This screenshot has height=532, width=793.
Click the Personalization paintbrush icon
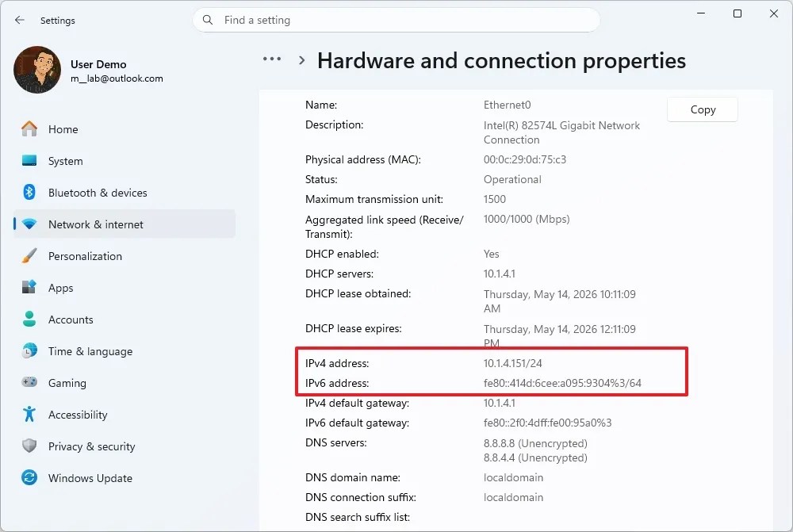[x=29, y=256]
